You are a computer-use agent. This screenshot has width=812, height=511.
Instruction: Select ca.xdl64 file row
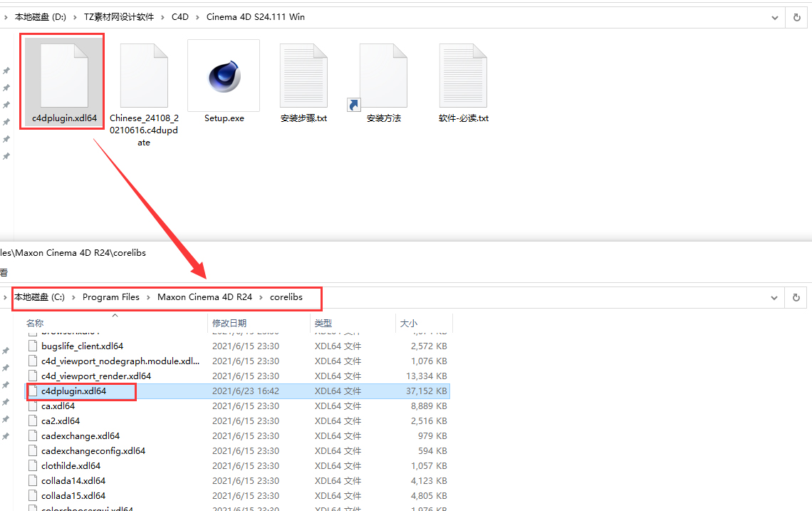[x=237, y=406]
